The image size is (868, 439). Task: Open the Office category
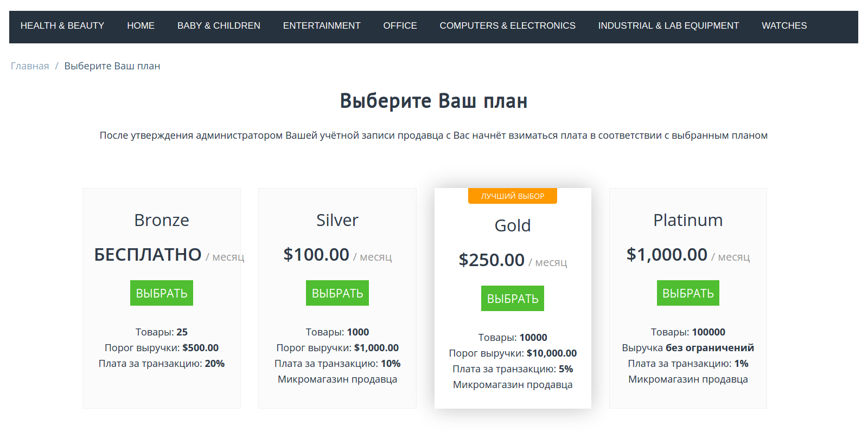[x=400, y=25]
